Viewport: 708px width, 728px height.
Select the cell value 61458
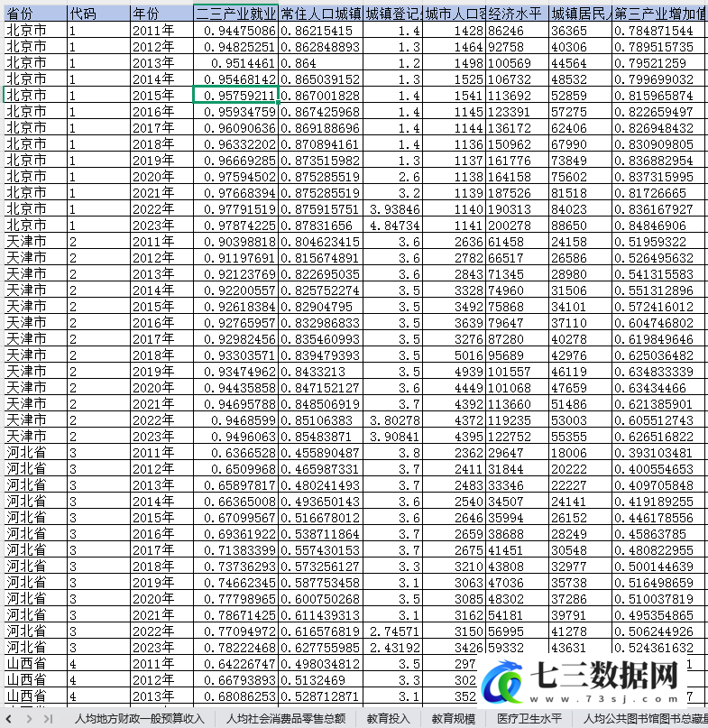[517, 242]
